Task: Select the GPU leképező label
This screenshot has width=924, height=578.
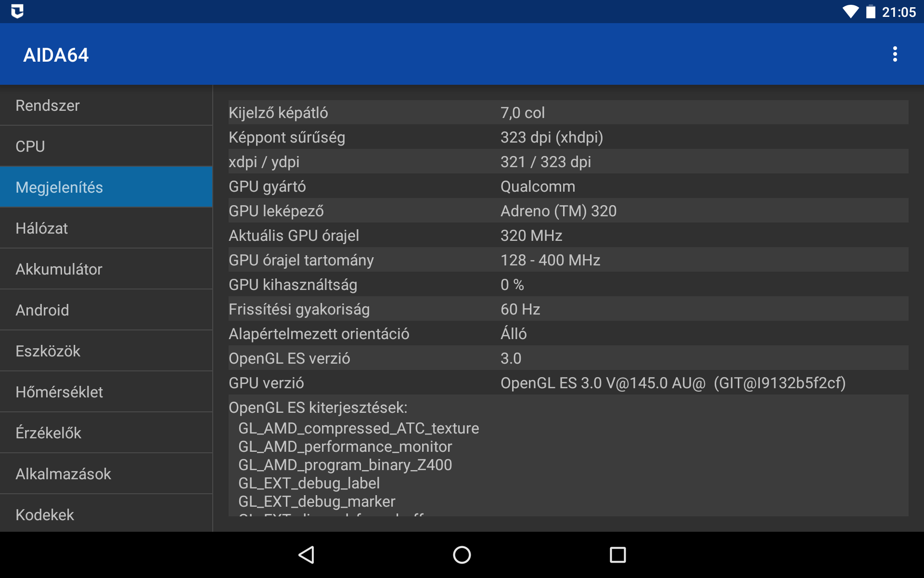Action: tap(276, 211)
